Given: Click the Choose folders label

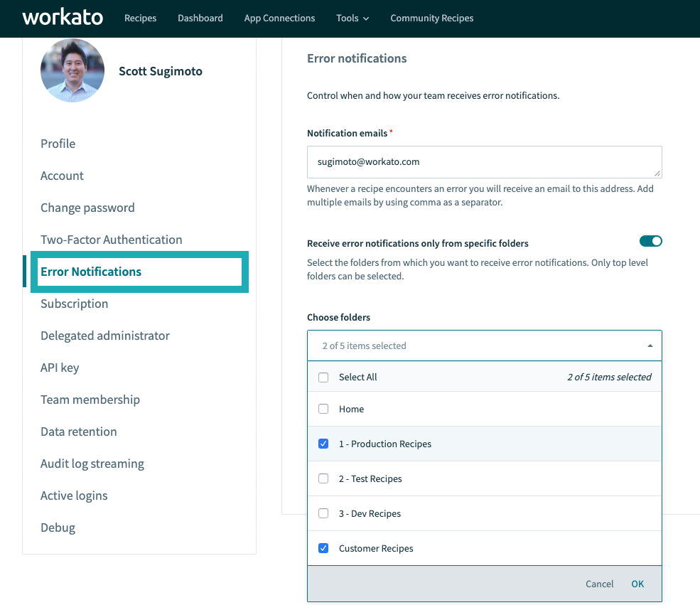Looking at the screenshot, I should 338,318.
